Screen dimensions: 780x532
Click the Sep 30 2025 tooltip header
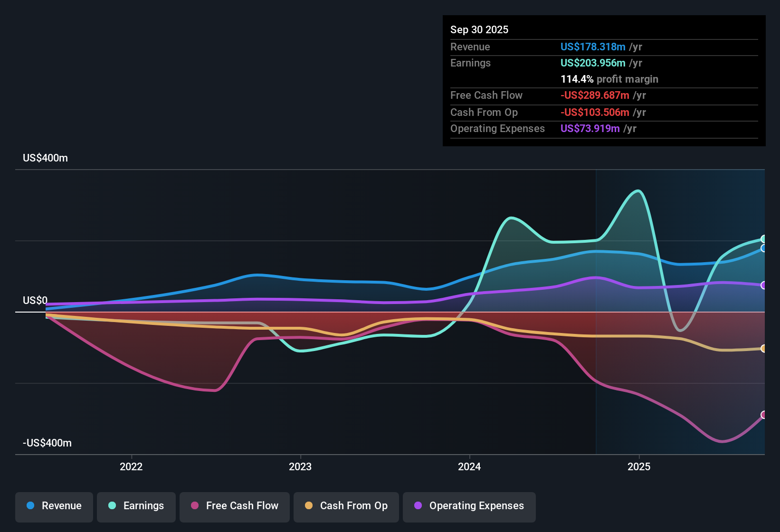coord(479,29)
